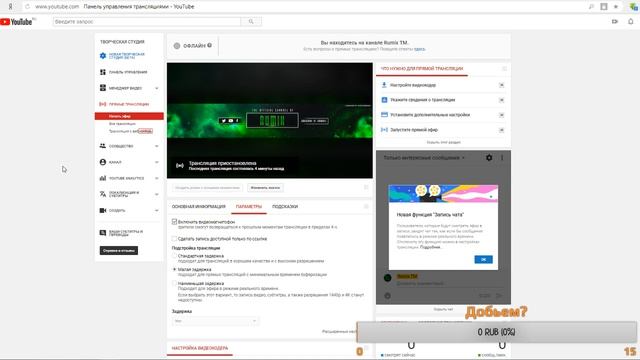Click the Прямые трансляции live icon
640x360 pixels.
click(103, 104)
